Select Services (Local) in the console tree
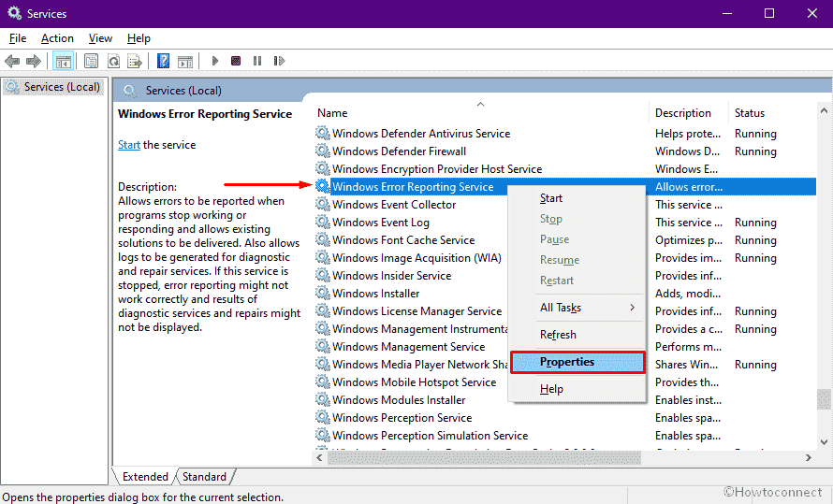 (52, 86)
